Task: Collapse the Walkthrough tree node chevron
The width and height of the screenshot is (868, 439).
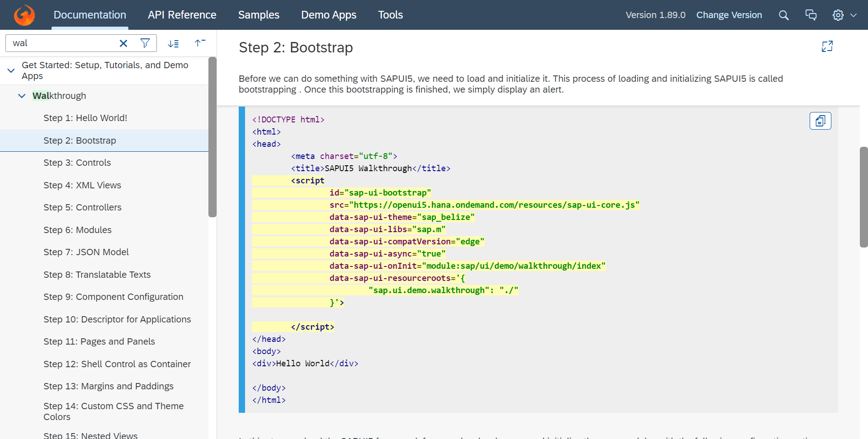Action: [22, 96]
